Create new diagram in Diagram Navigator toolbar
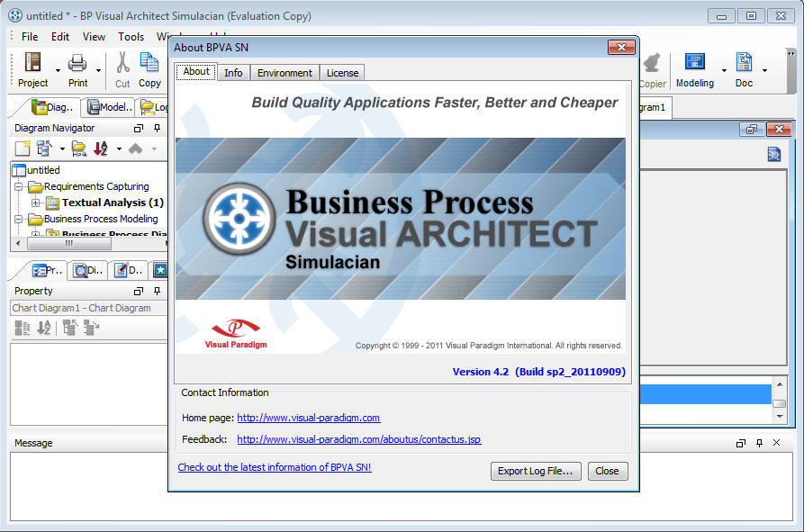Screen dimensions: 804x532 pyautogui.click(x=21, y=149)
